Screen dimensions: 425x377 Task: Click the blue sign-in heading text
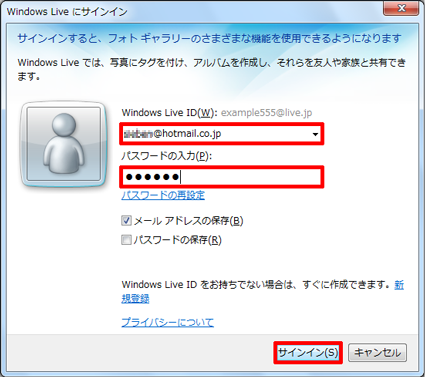coord(209,39)
